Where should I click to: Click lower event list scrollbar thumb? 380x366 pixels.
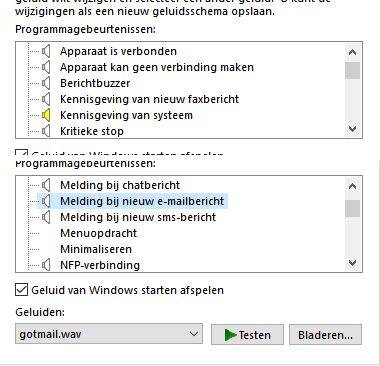coord(352,208)
